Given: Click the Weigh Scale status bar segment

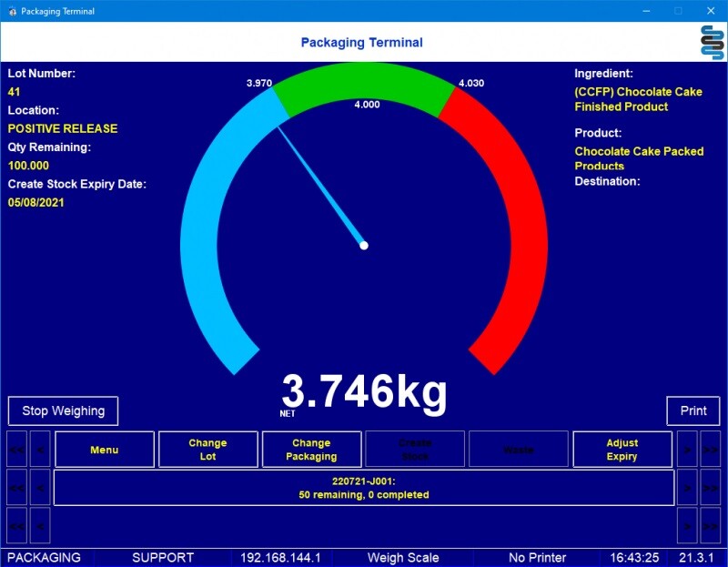Looking at the screenshot, I should [402, 557].
